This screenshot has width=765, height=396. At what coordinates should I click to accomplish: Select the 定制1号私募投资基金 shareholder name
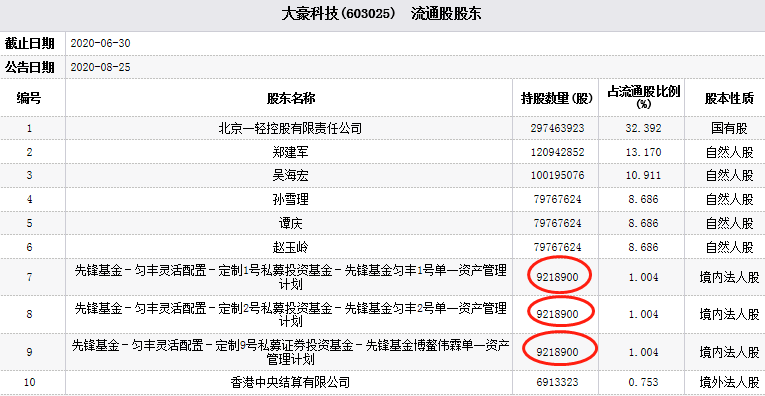[290, 277]
